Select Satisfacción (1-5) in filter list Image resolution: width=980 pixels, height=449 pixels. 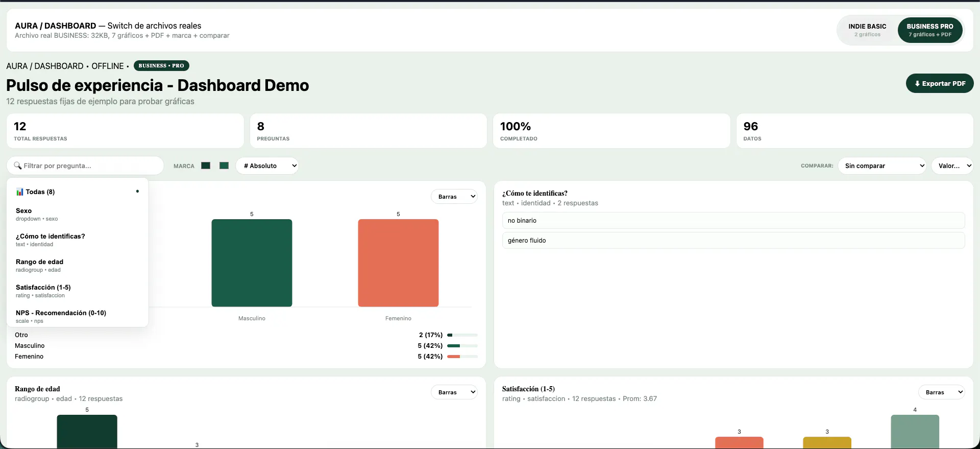click(x=78, y=291)
